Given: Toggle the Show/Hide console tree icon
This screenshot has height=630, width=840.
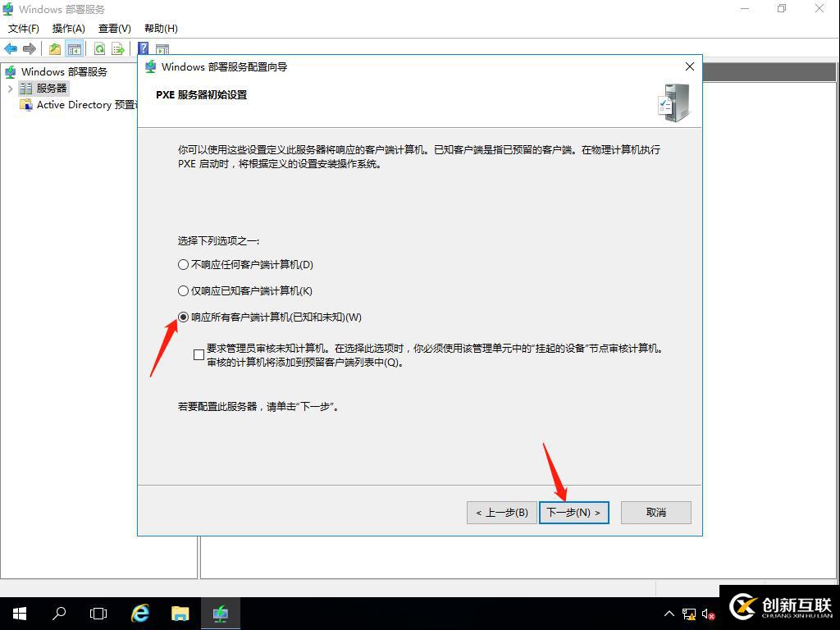Looking at the screenshot, I should (x=75, y=48).
